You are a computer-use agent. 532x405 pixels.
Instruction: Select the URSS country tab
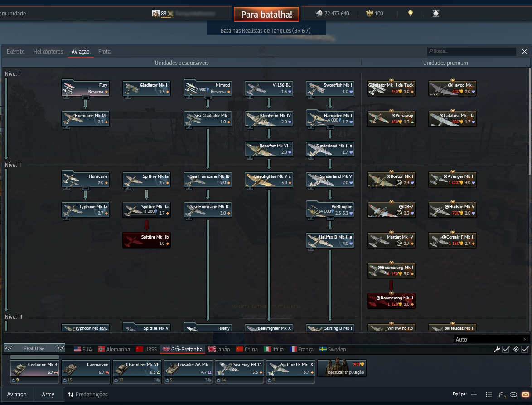click(x=146, y=349)
